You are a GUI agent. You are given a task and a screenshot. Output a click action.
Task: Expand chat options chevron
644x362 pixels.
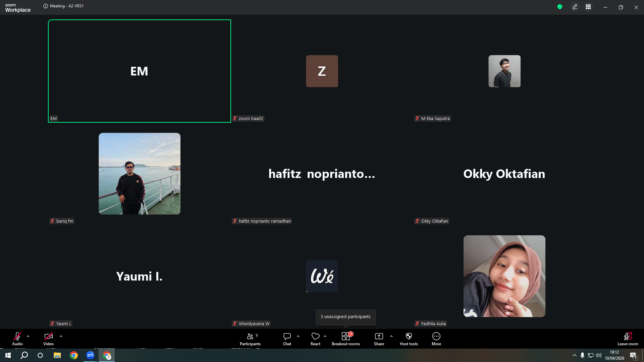click(298, 336)
